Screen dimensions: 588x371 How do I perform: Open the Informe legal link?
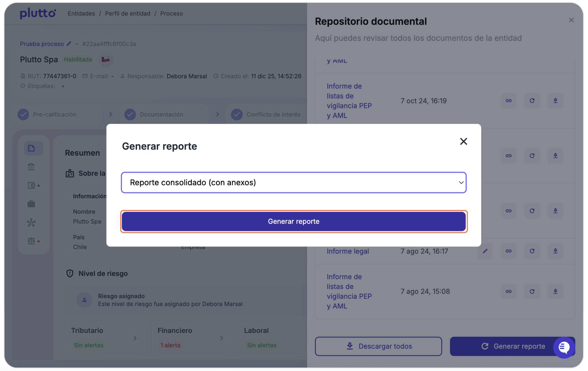348,251
